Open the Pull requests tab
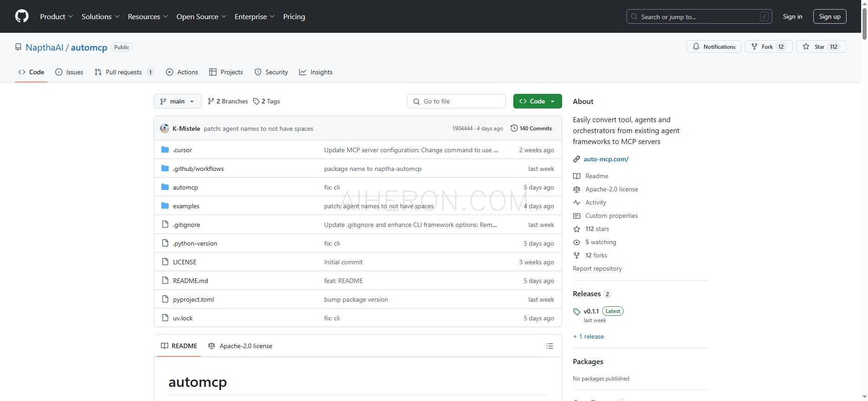868x401 pixels. coord(124,72)
